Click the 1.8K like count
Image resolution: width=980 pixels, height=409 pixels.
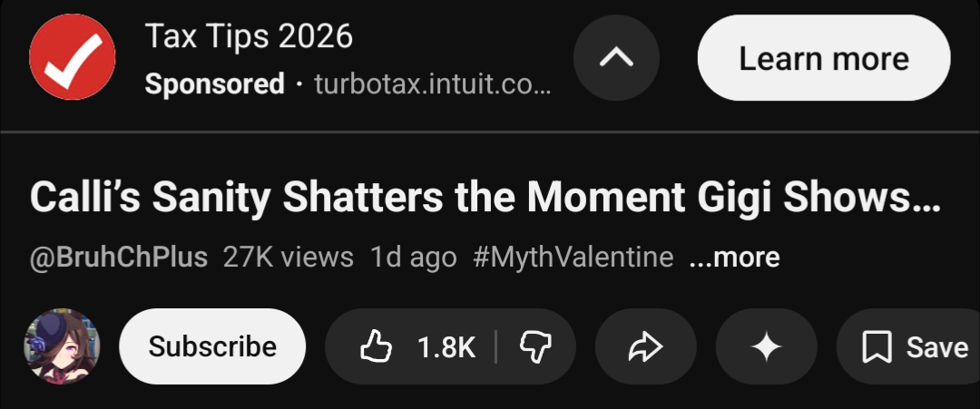click(446, 346)
